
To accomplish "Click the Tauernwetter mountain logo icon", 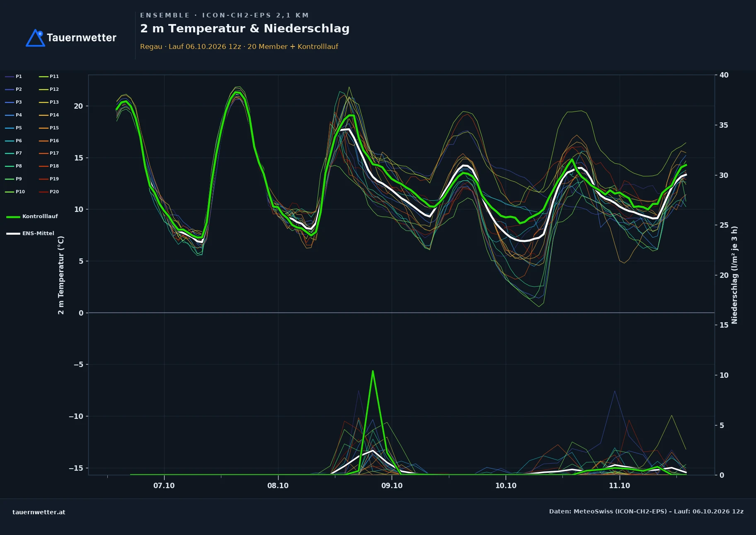I will point(35,38).
